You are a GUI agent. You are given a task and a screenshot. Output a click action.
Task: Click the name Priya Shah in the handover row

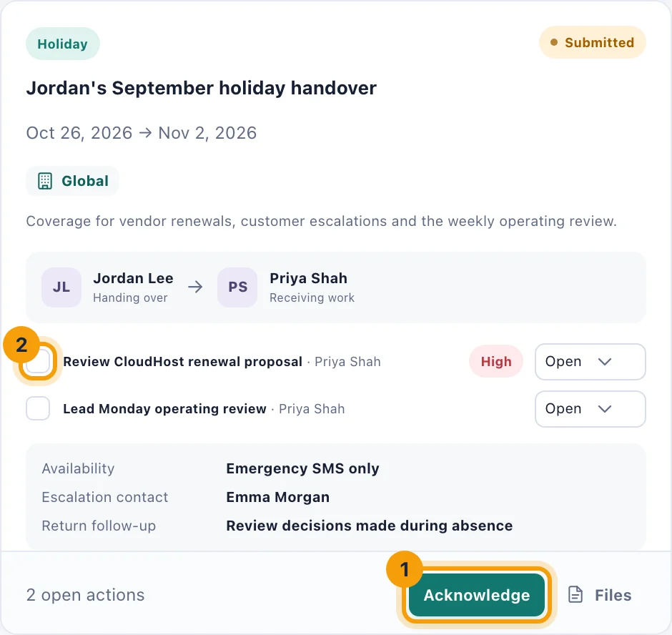click(309, 278)
